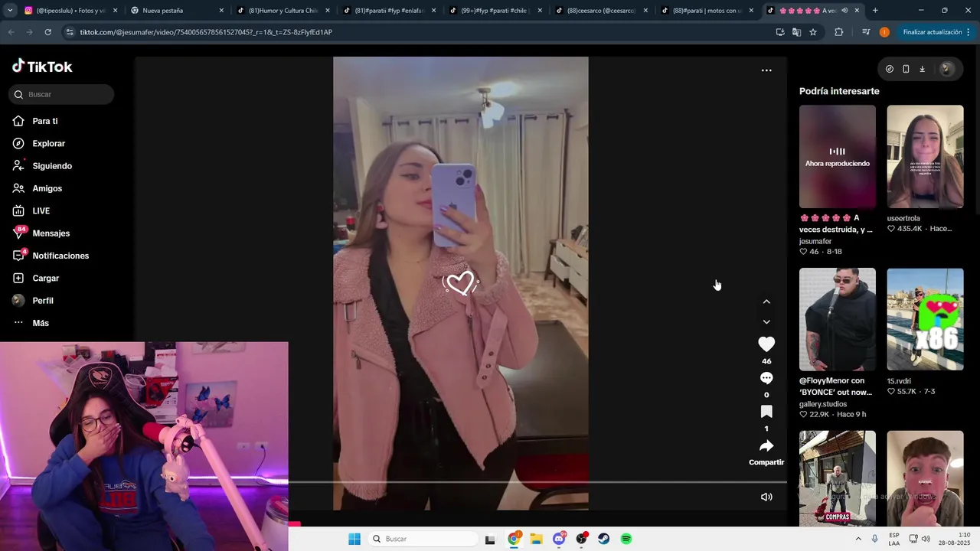This screenshot has height=551, width=980.
Task: Show hidden system tray icons
Action: (858, 539)
